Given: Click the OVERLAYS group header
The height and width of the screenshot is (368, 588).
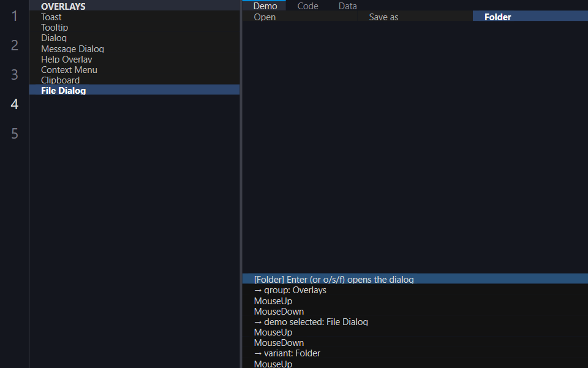Looking at the screenshot, I should (x=134, y=6).
